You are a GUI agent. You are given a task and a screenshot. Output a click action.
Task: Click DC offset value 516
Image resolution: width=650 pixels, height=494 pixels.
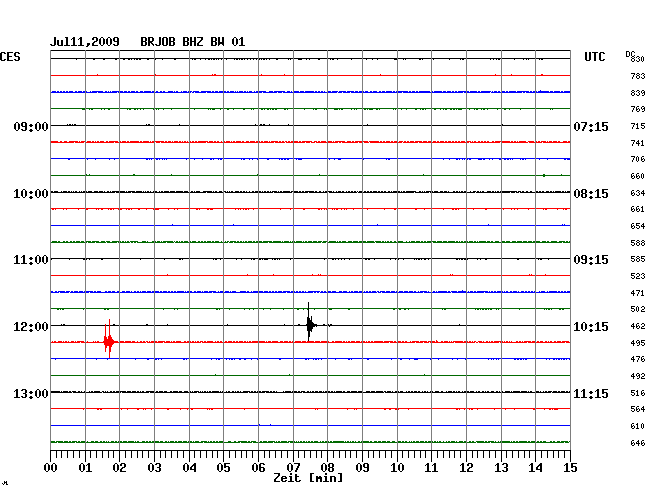638,393
